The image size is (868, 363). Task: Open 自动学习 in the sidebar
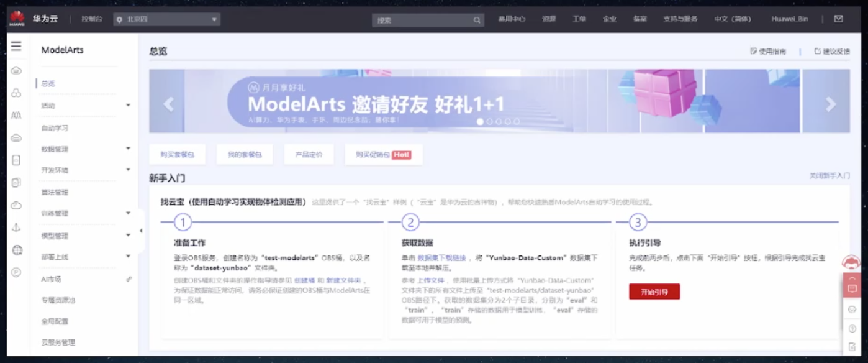[x=55, y=128]
